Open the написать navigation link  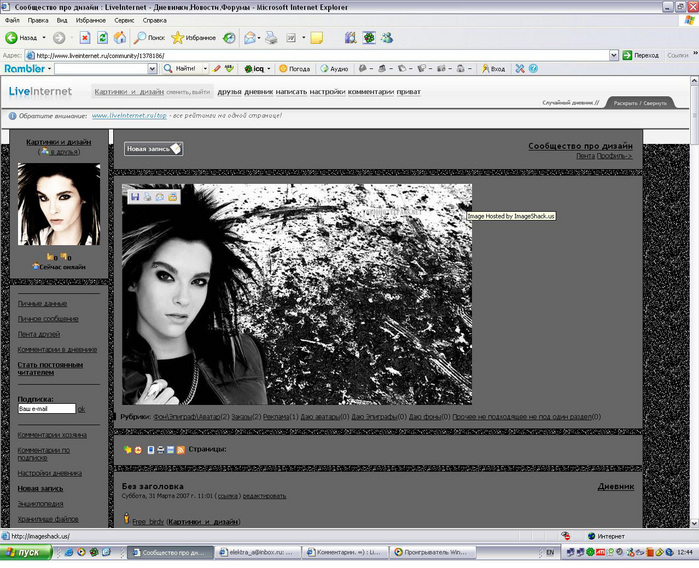tap(291, 92)
